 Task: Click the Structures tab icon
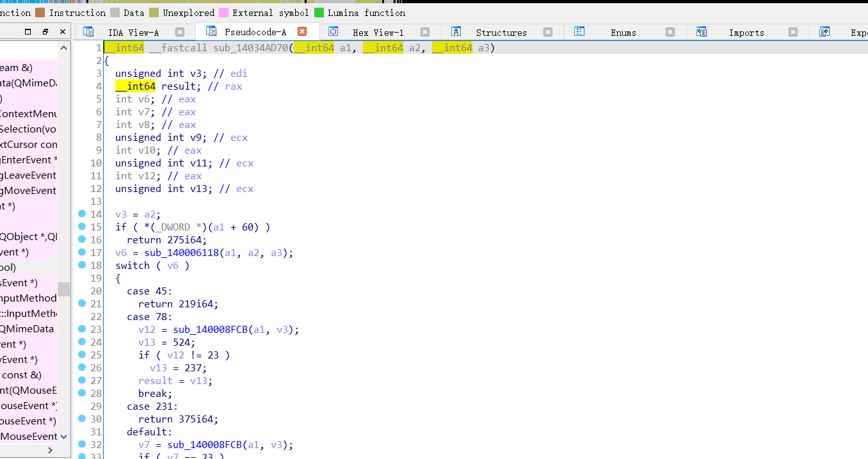click(456, 31)
